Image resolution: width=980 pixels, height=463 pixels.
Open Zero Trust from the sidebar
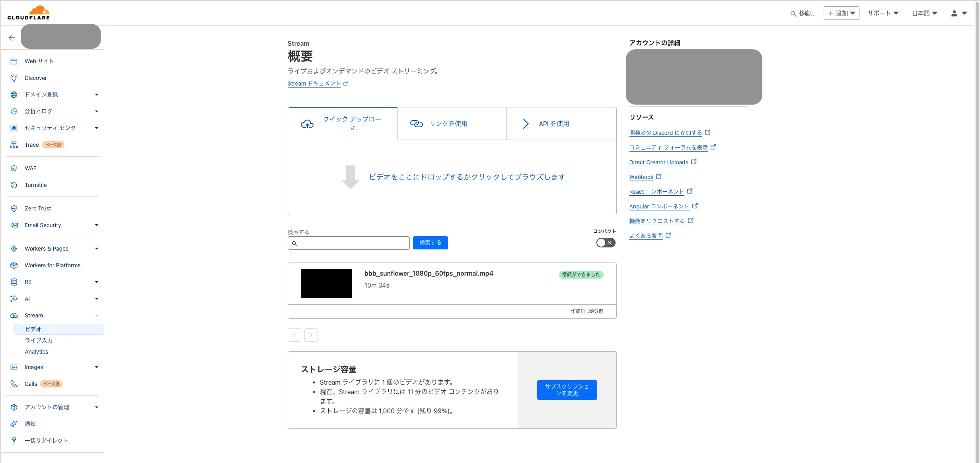pyautogui.click(x=37, y=208)
